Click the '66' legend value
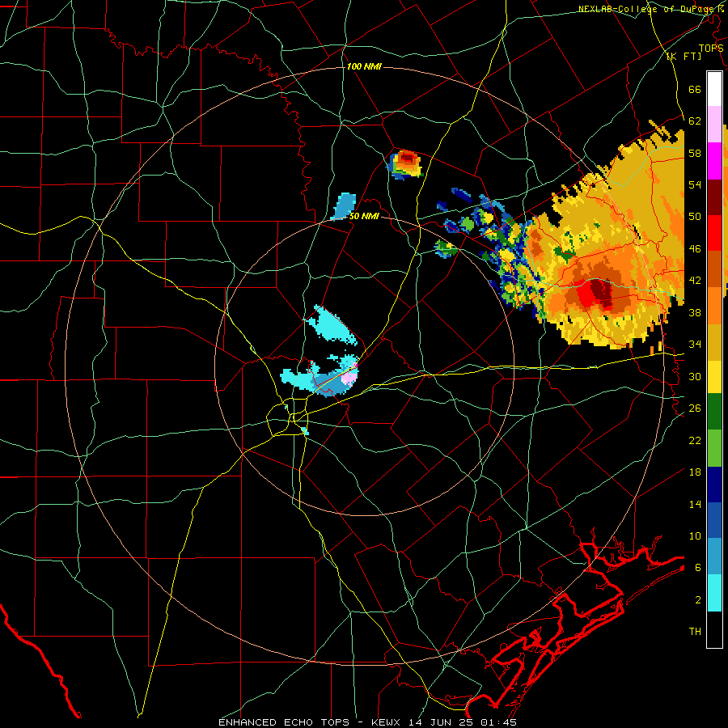This screenshot has height=728, width=728. [x=695, y=89]
